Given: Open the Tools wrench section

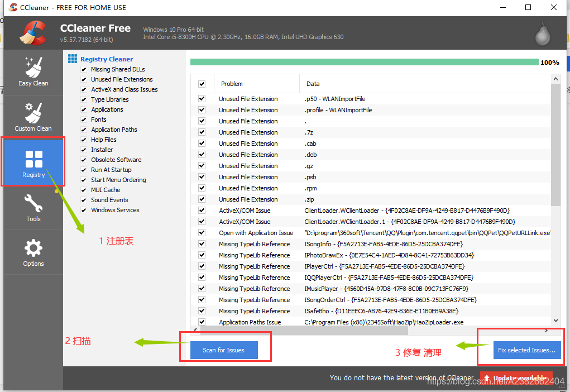Looking at the screenshot, I should tap(33, 208).
